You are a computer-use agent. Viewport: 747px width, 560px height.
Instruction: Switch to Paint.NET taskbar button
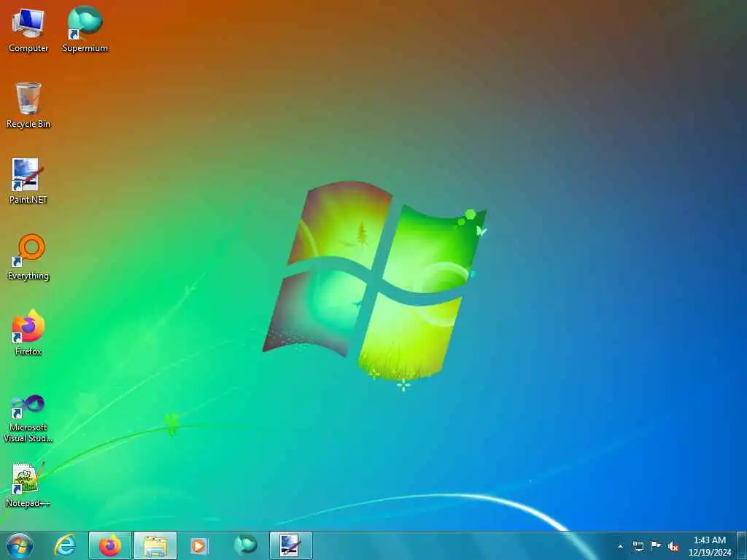(290, 545)
